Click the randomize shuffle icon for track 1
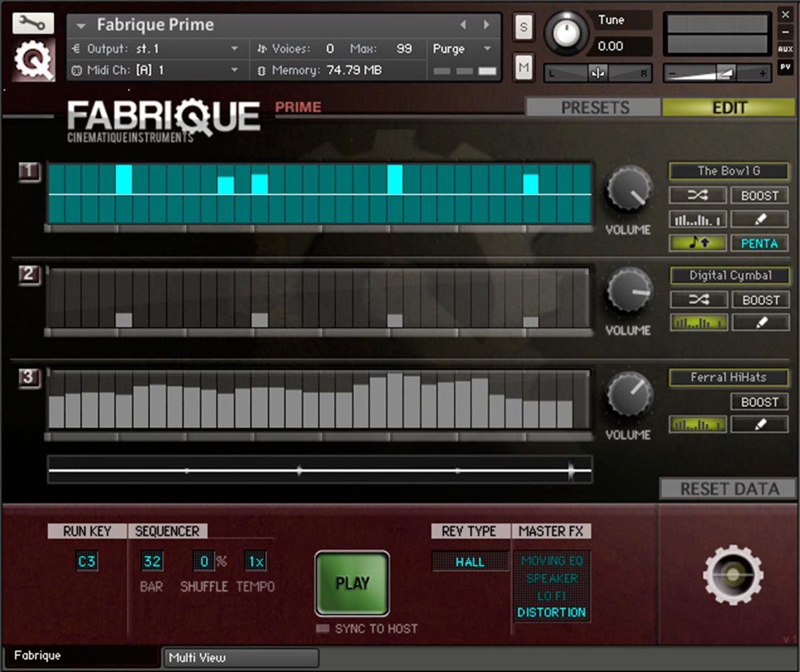 698,195
